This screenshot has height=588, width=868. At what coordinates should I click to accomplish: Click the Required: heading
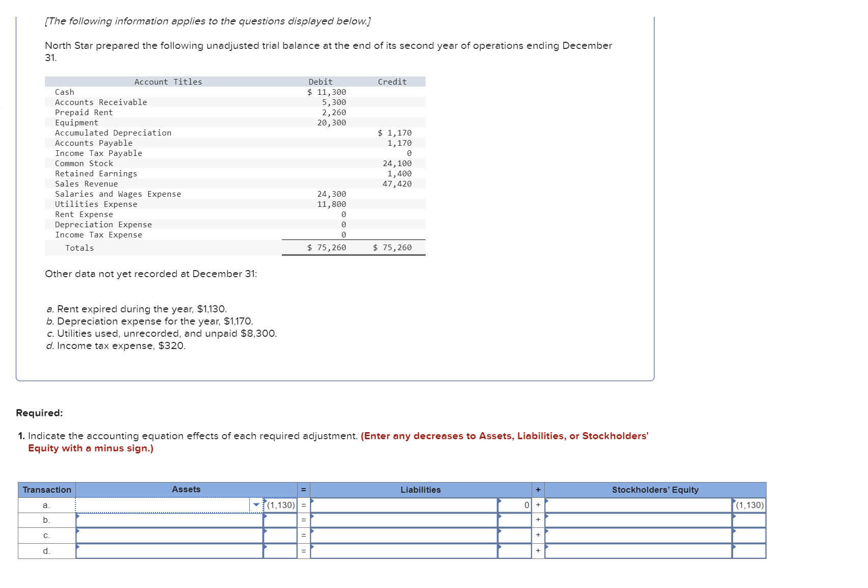click(x=39, y=413)
